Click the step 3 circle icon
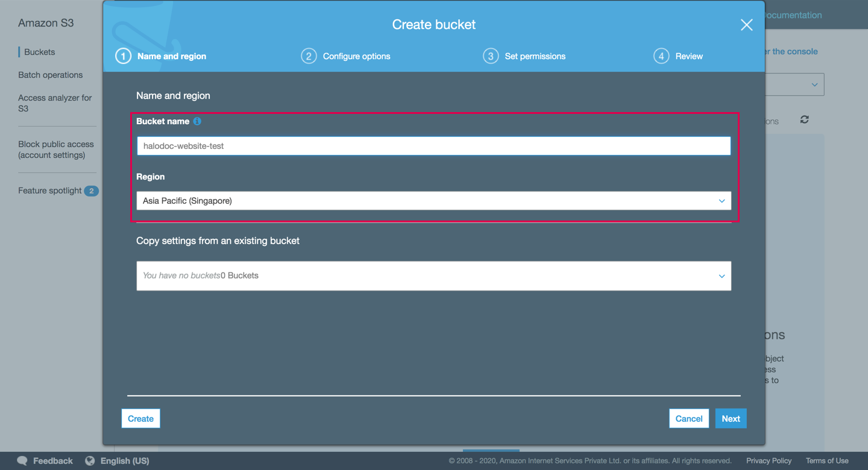Image resolution: width=868 pixels, height=470 pixels. (491, 56)
